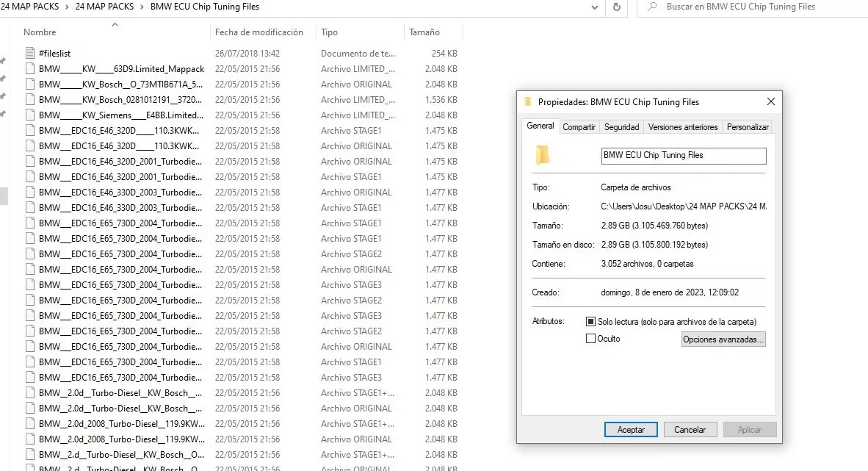Screen dimensions: 868x471
Task: Click the folder icon in the Propiedades title bar
Action: (528, 101)
